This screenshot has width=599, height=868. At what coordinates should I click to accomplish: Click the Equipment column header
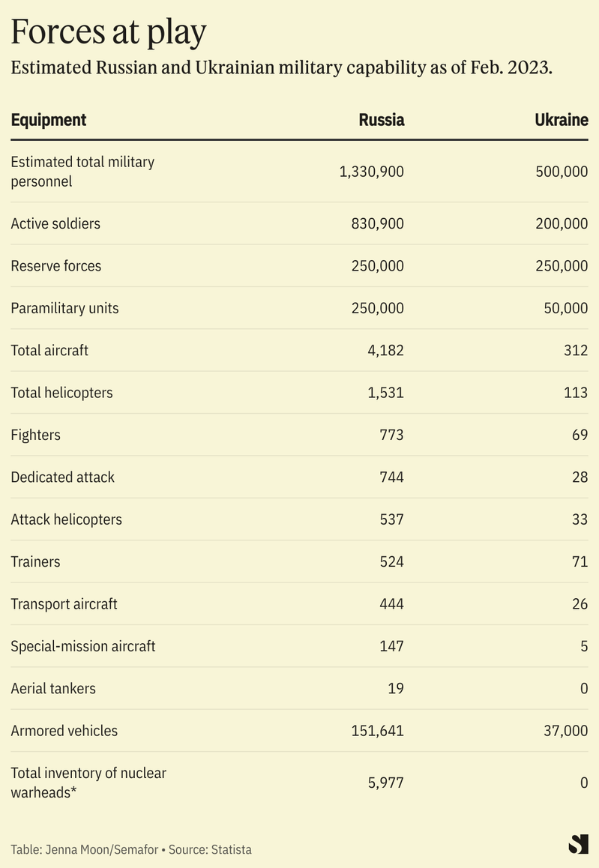tap(49, 120)
